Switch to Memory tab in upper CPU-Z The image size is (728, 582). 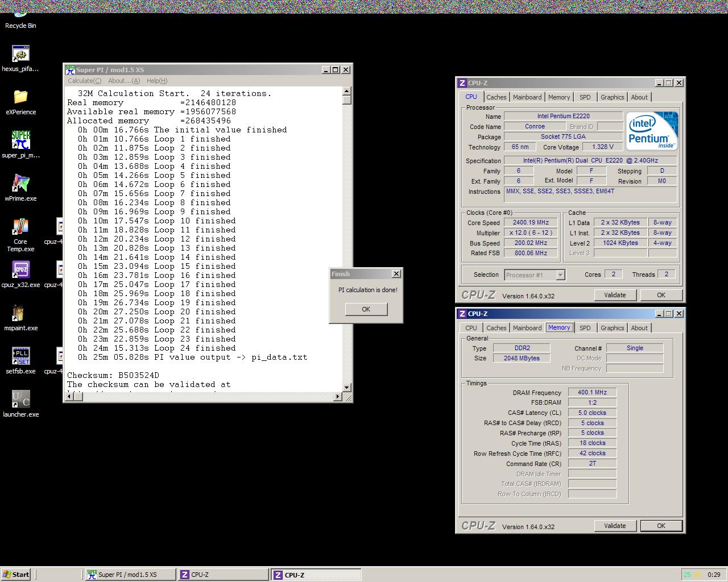pyautogui.click(x=559, y=97)
